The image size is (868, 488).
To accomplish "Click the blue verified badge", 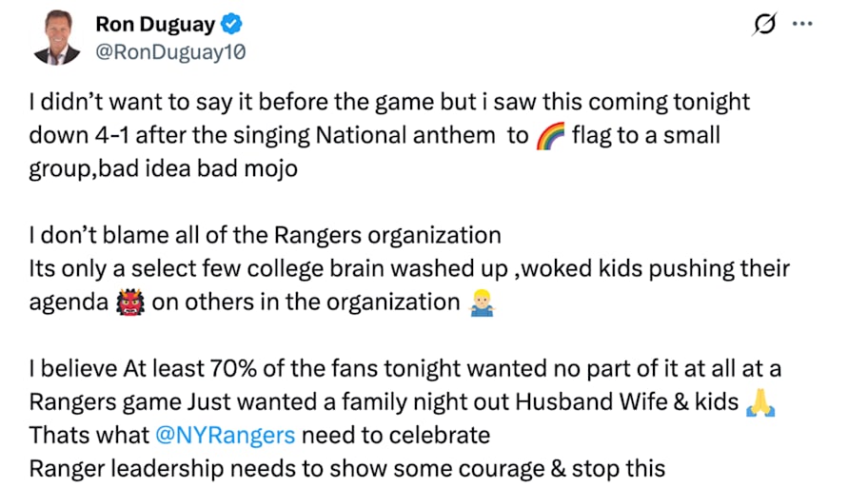I will (x=232, y=26).
